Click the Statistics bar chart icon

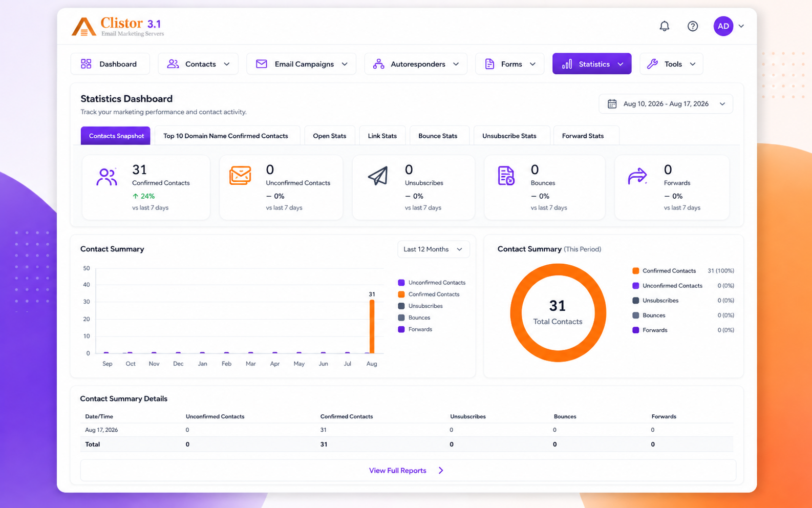tap(567, 64)
